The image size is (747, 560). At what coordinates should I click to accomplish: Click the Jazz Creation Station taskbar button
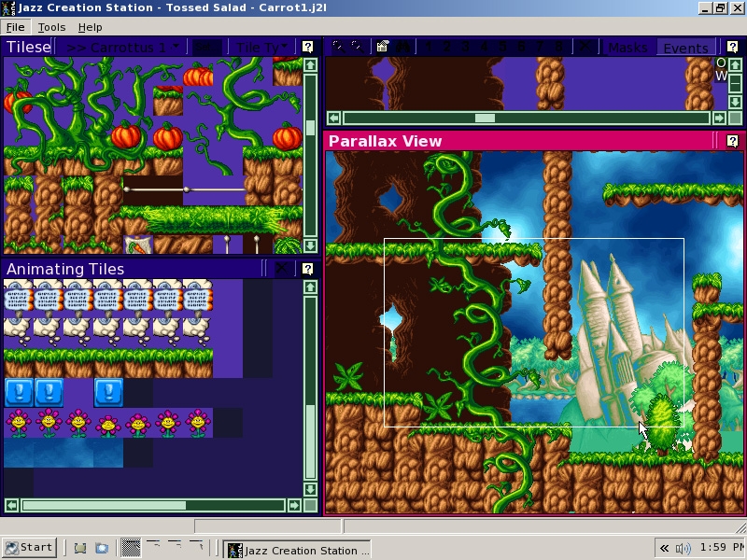pyautogui.click(x=297, y=550)
